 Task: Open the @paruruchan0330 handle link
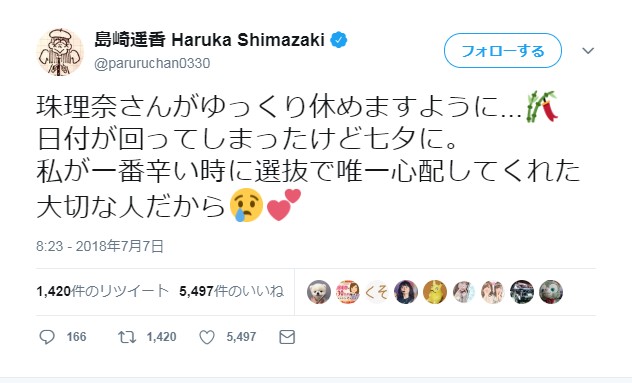point(152,63)
